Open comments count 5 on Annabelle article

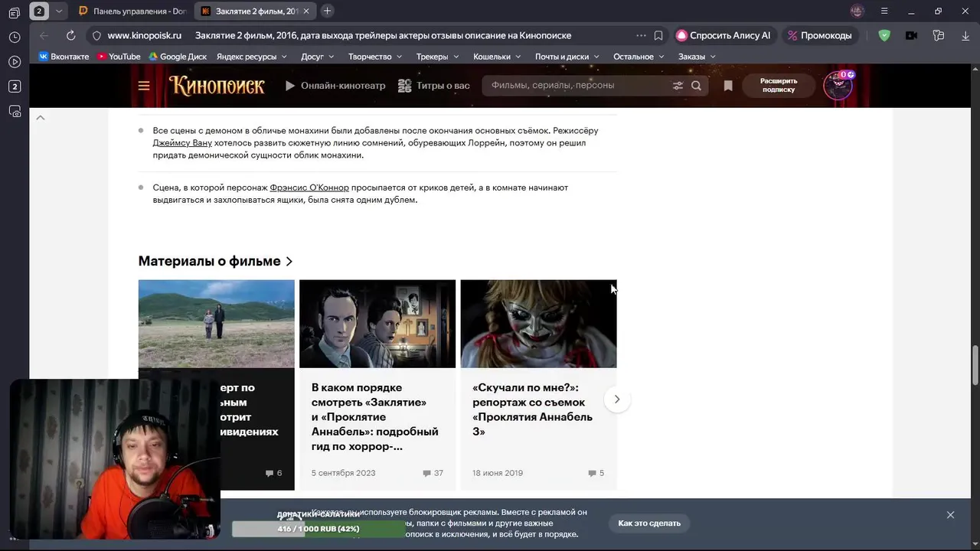(x=596, y=473)
